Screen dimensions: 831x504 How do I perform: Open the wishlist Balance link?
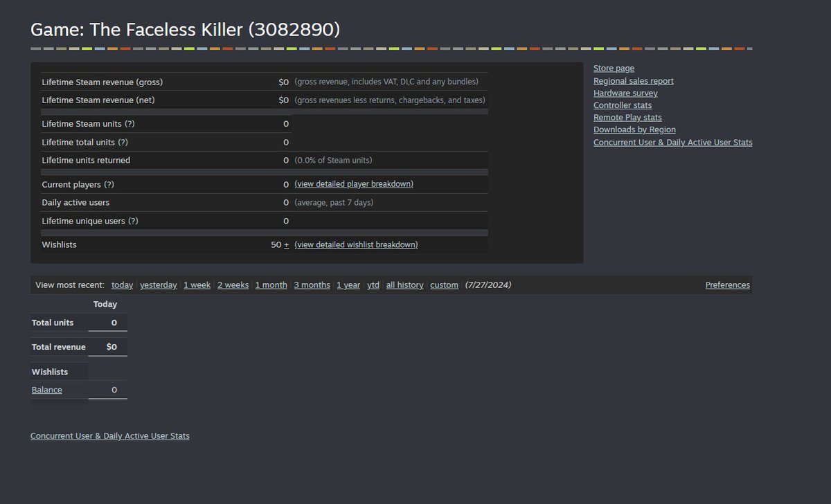(x=47, y=390)
